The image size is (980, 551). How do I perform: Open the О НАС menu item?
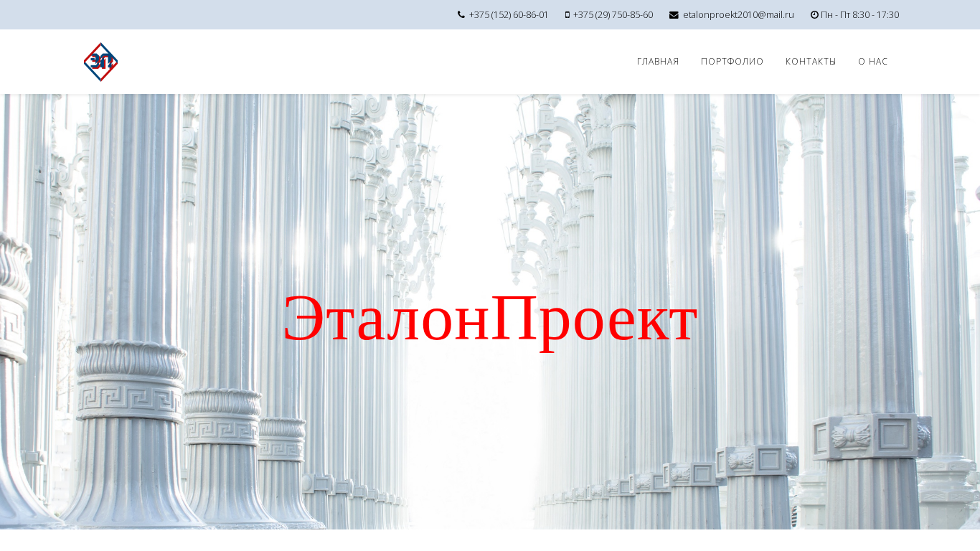(x=873, y=62)
